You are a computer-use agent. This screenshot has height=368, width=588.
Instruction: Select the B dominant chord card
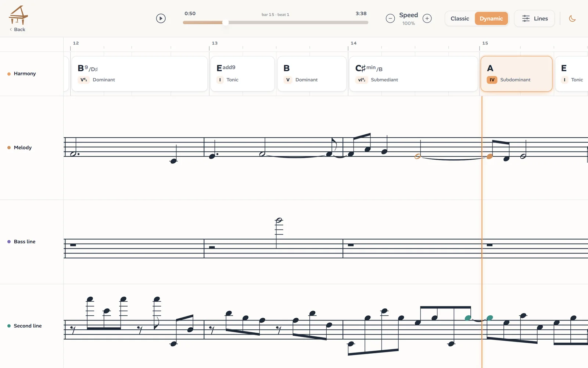312,74
